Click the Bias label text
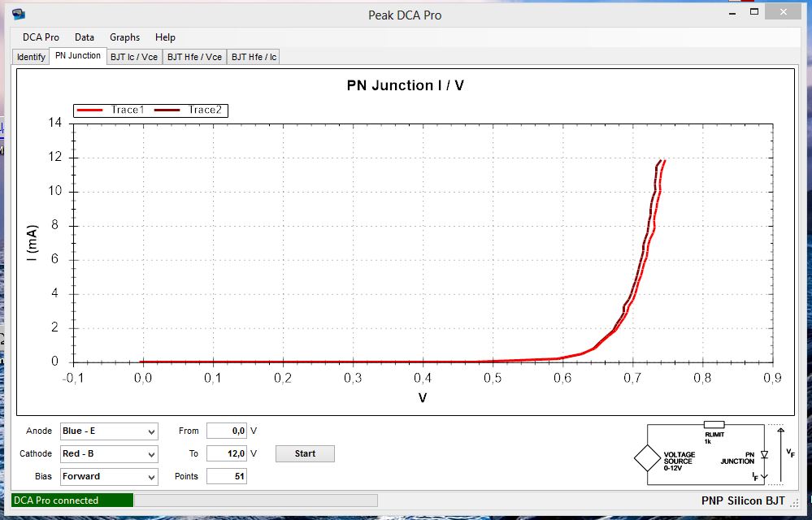The width and height of the screenshot is (812, 520). (44, 476)
